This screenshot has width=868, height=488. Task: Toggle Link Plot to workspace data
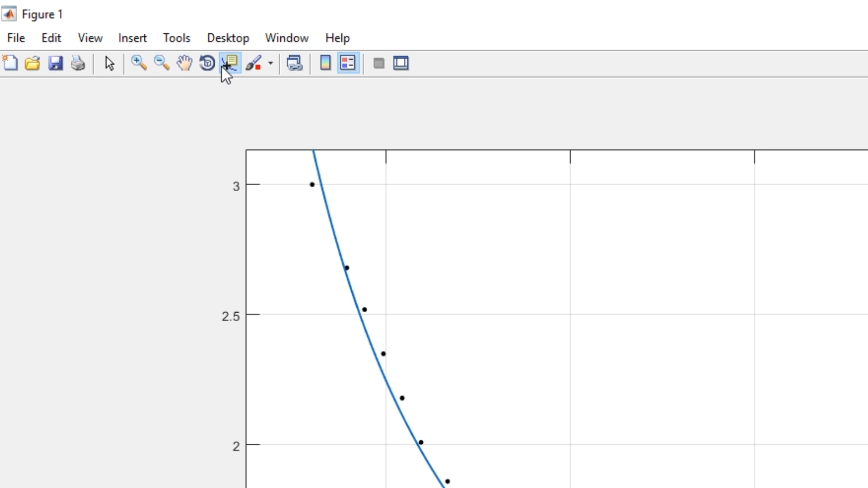pyautogui.click(x=294, y=63)
